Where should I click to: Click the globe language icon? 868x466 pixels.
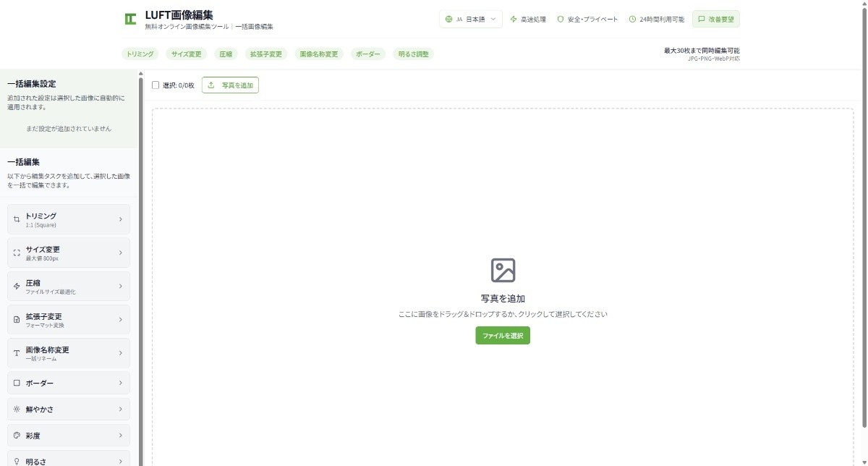point(449,19)
